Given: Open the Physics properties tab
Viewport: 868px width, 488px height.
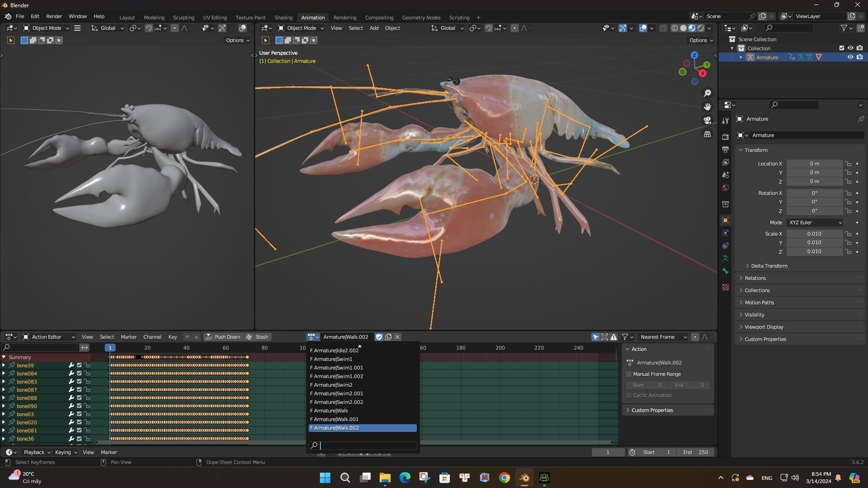Looking at the screenshot, I should pos(725,233).
